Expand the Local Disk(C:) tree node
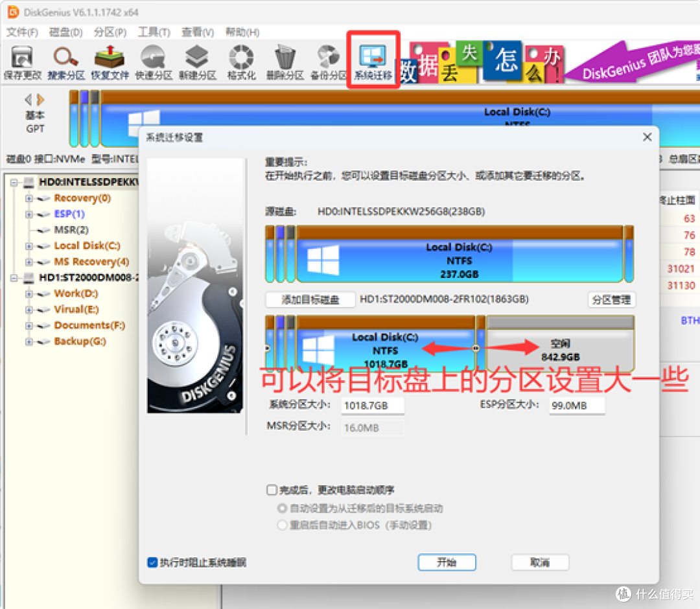This screenshot has height=609, width=700. (x=29, y=246)
